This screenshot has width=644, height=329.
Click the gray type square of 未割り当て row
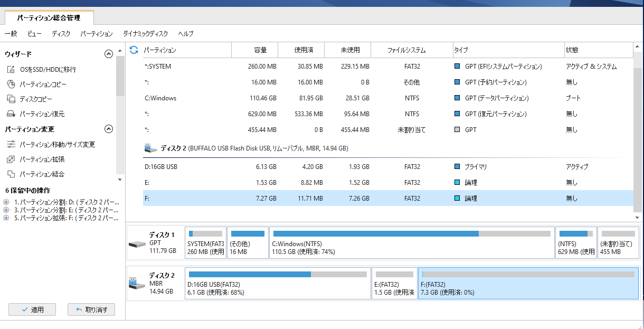coord(457,129)
